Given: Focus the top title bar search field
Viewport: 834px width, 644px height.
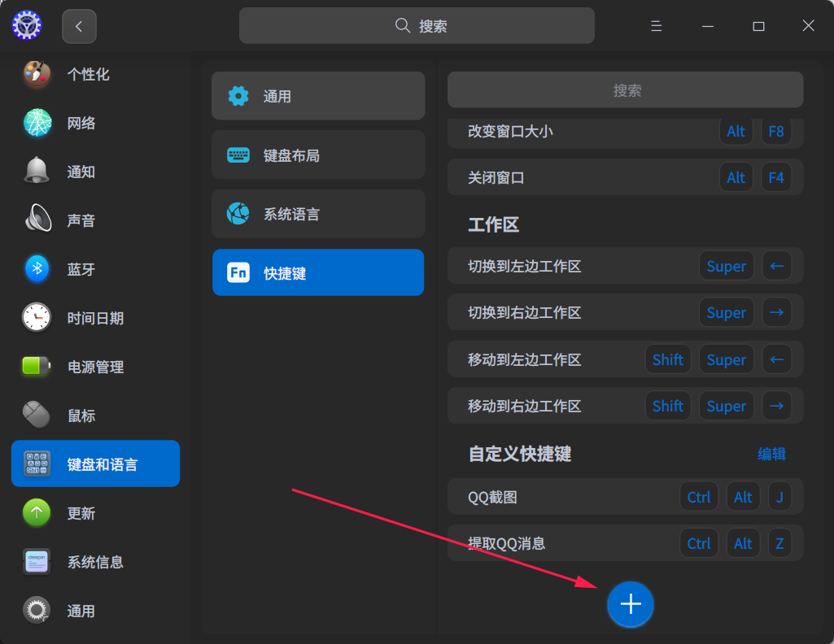Looking at the screenshot, I should 417,25.
